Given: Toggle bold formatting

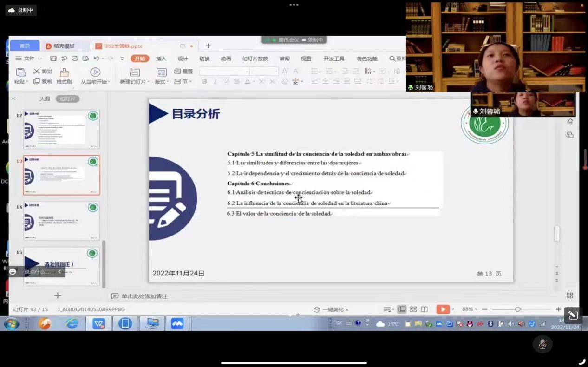Looking at the screenshot, I should tap(204, 81).
